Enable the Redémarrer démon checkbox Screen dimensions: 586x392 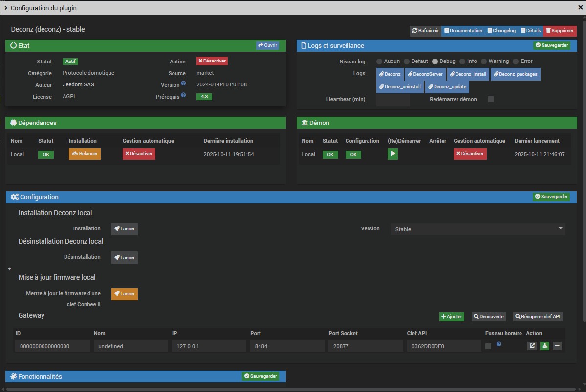point(491,99)
